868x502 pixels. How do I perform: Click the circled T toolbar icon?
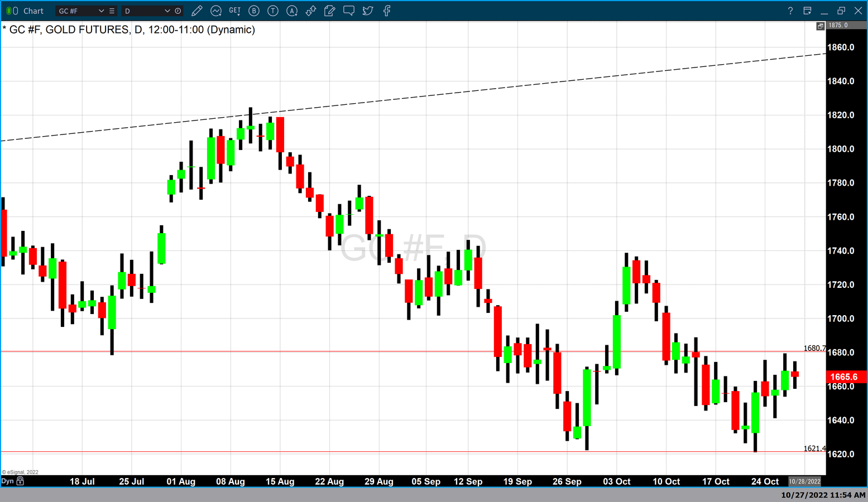273,11
